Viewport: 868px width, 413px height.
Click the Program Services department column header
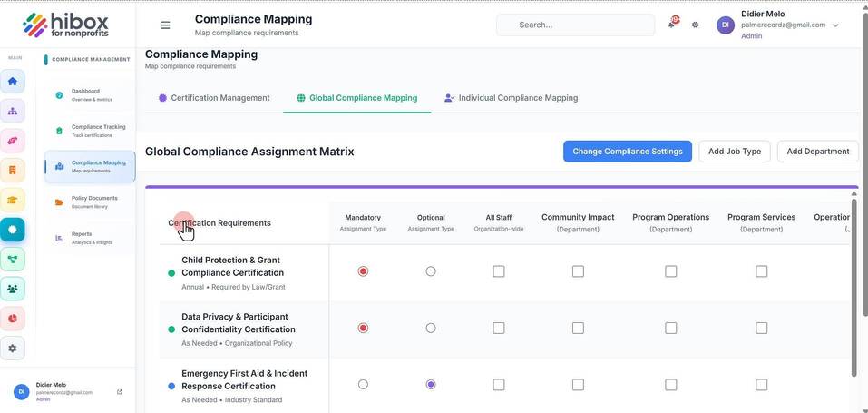pyautogui.click(x=762, y=222)
